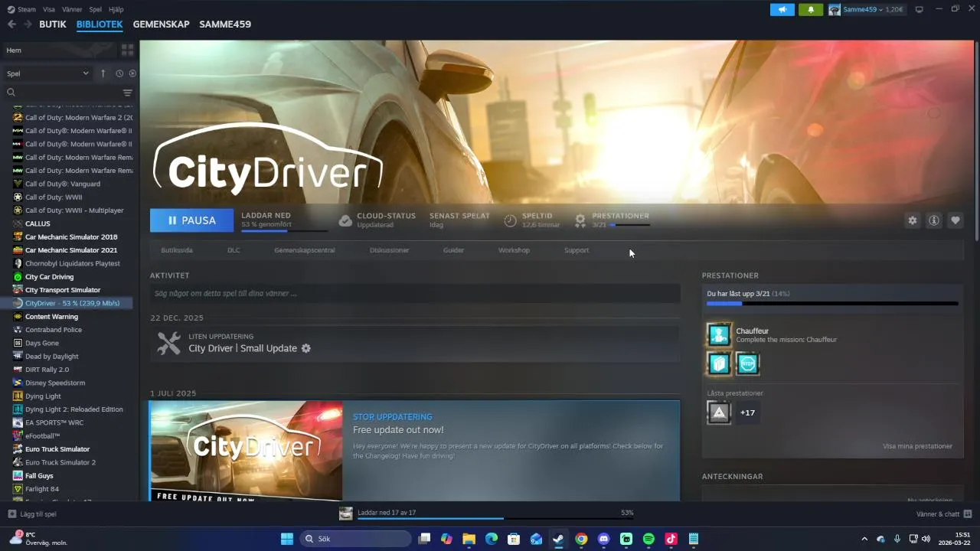Click the Hem home button
The width and height of the screenshot is (980, 551).
click(60, 50)
